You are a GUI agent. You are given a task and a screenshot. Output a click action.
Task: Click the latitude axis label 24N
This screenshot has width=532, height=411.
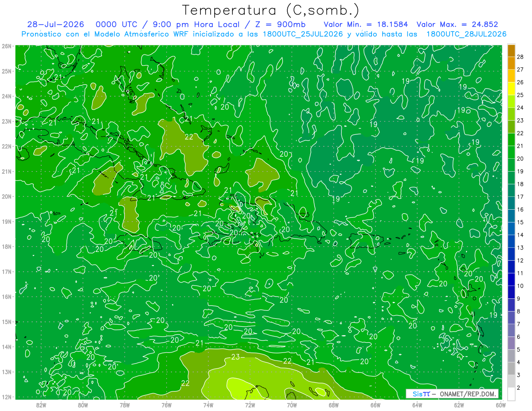pyautogui.click(x=7, y=96)
